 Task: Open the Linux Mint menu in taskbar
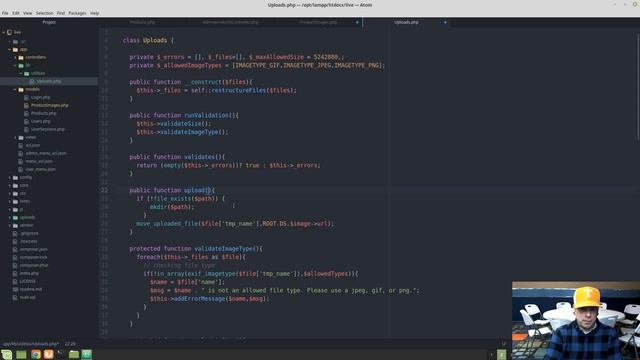7,354
